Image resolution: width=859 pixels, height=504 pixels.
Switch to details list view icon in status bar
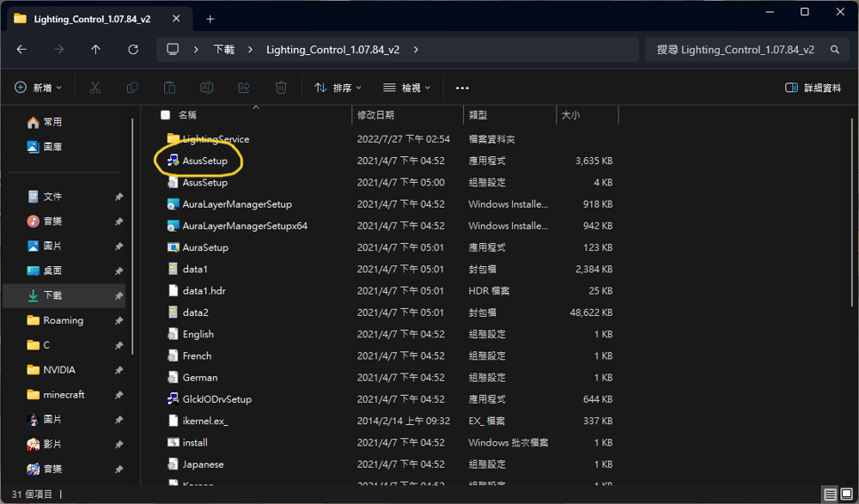coord(830,495)
